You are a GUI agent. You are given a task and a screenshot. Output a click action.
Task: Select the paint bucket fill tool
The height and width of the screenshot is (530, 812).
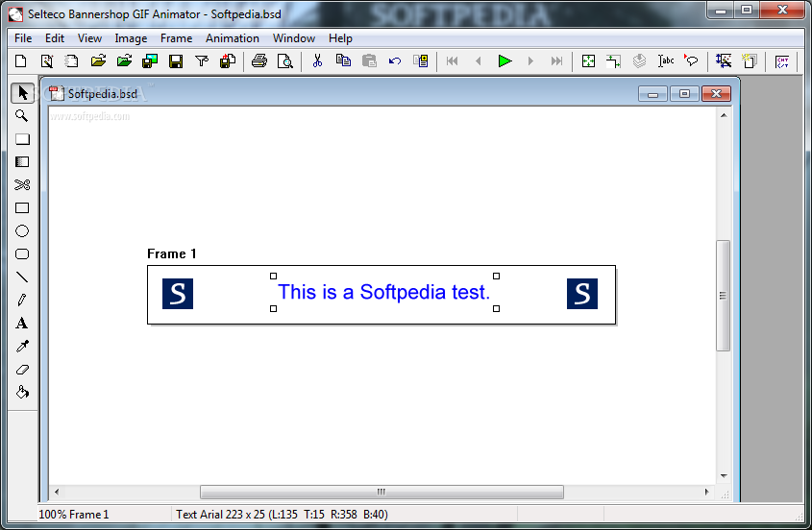(22, 392)
